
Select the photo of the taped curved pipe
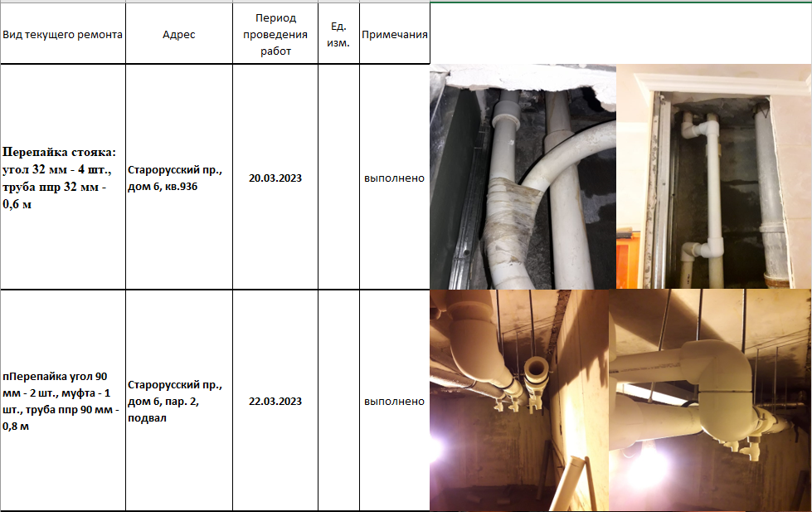pos(523,178)
